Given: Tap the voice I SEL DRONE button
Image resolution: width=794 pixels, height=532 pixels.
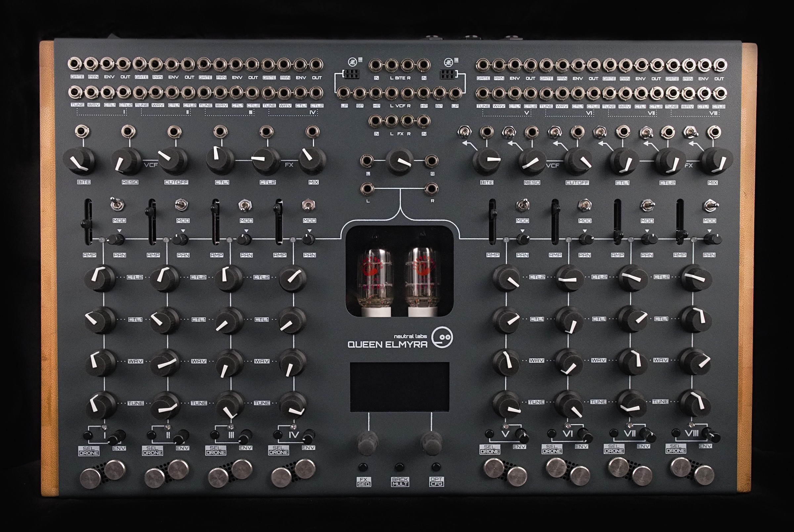Looking at the screenshot, I should click(88, 435).
